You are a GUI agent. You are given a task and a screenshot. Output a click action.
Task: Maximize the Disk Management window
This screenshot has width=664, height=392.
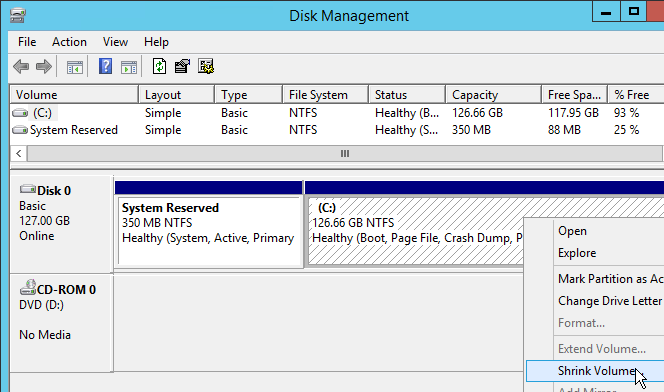click(634, 12)
